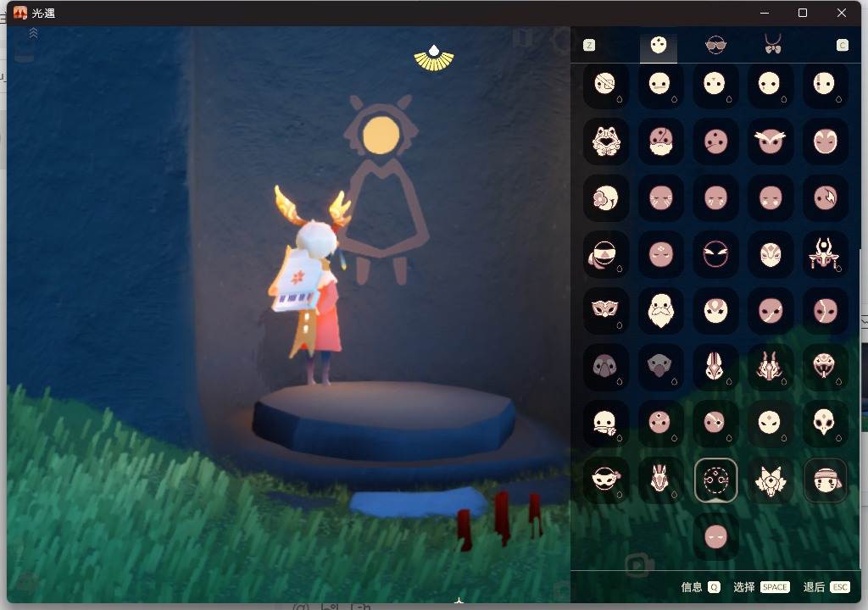Viewport: 868px width, 610px height.
Task: Select the eye-patch mask in the top row
Action: tap(605, 85)
